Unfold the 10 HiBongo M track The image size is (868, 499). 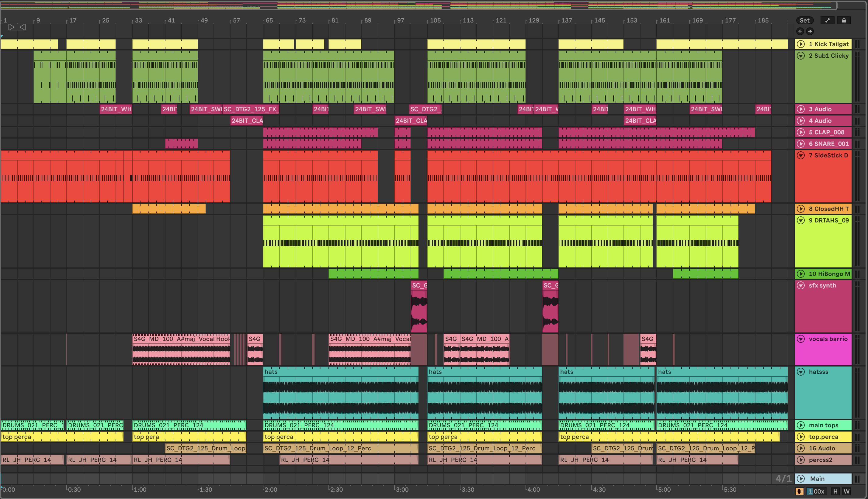click(801, 274)
